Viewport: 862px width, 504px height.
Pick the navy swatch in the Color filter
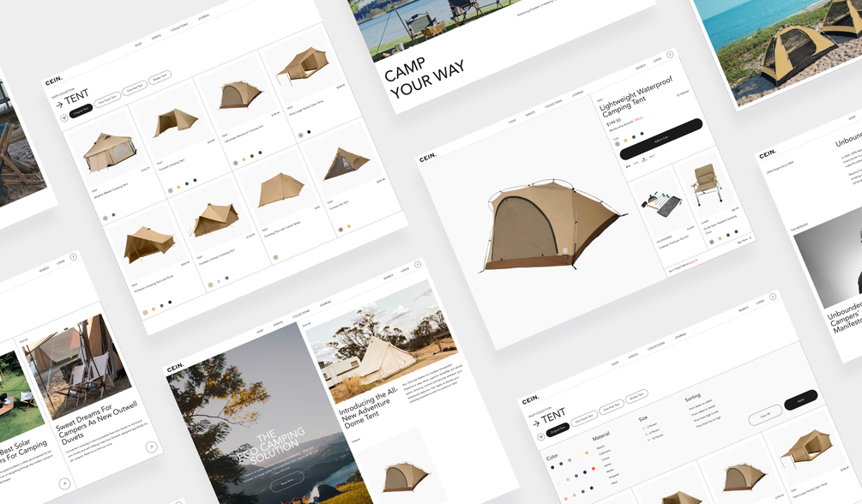click(x=585, y=472)
